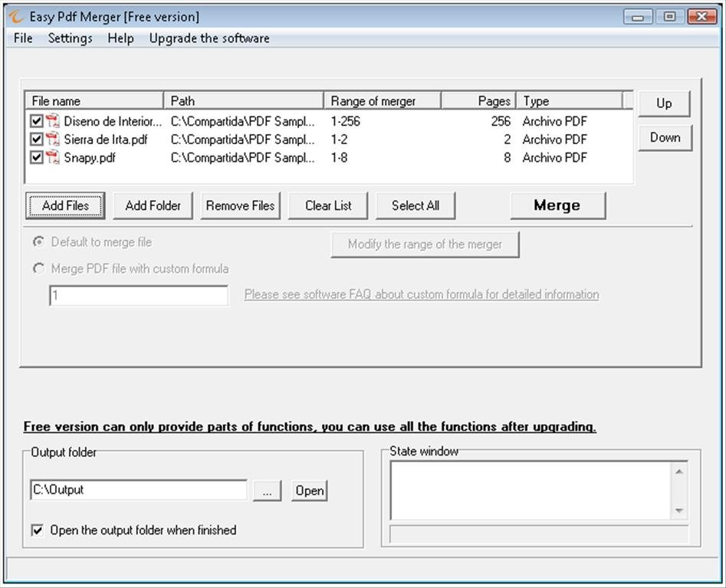The image size is (726, 588).
Task: Click the progress bar under State window
Action: pos(539,534)
